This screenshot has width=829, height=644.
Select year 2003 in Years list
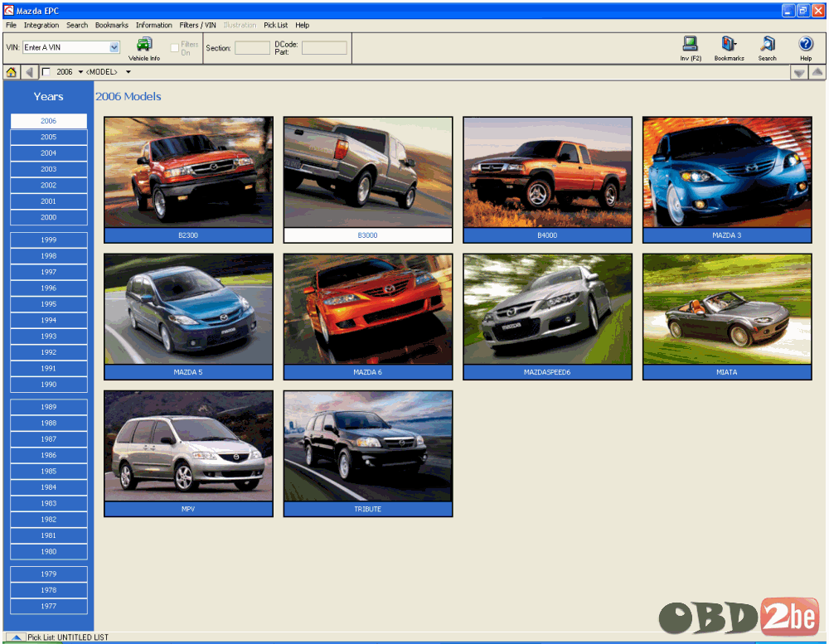click(x=49, y=169)
